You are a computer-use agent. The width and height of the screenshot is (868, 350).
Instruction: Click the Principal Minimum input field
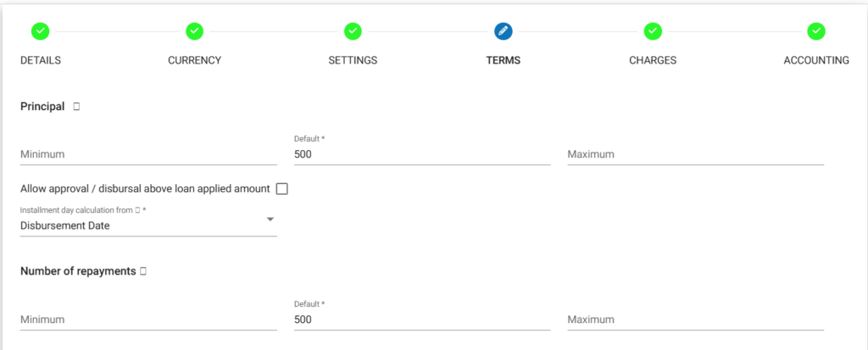coord(148,154)
